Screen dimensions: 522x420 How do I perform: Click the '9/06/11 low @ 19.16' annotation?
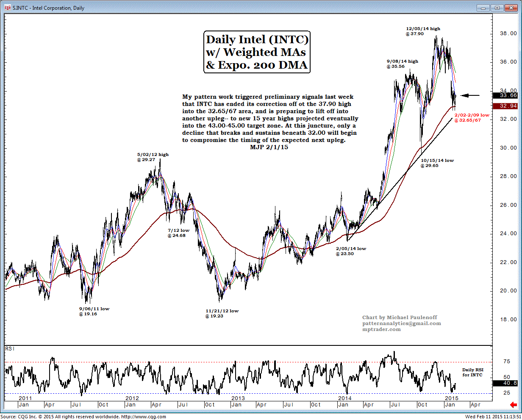coord(94,311)
